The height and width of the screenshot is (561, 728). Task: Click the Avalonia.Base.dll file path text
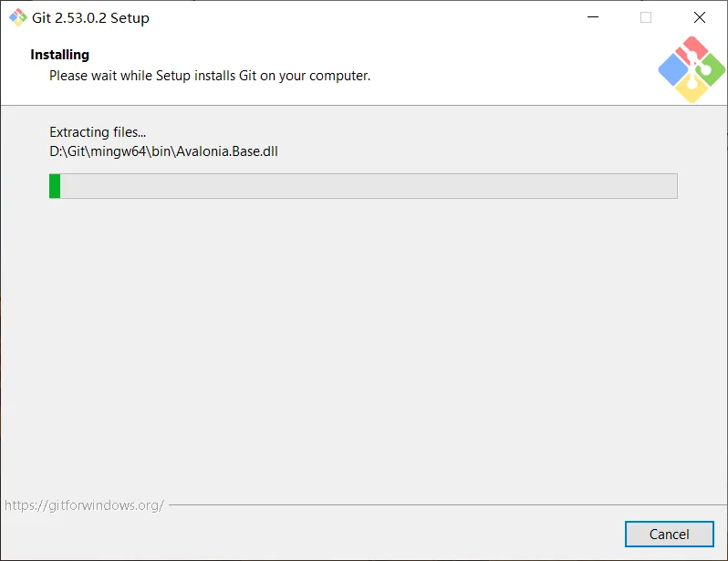click(163, 151)
